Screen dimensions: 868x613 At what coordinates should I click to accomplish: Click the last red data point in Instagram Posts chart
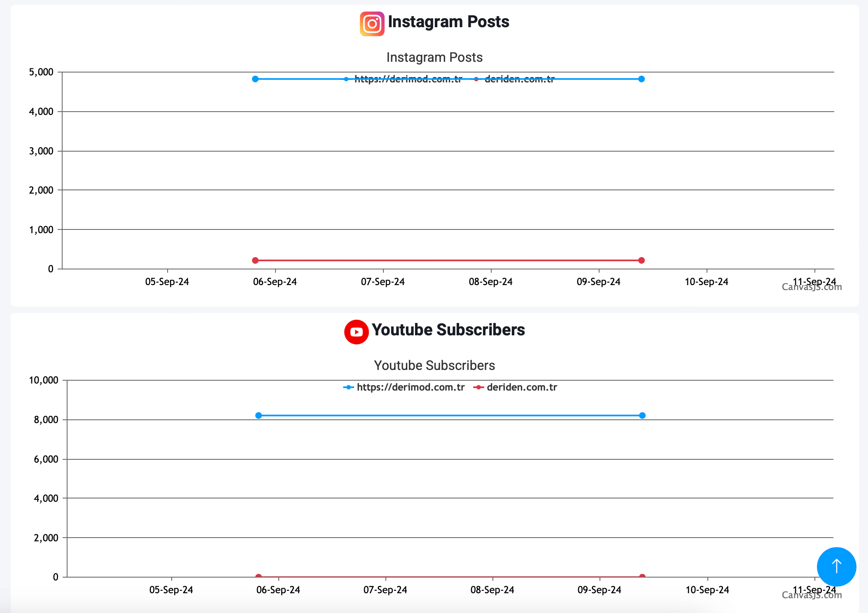click(642, 260)
